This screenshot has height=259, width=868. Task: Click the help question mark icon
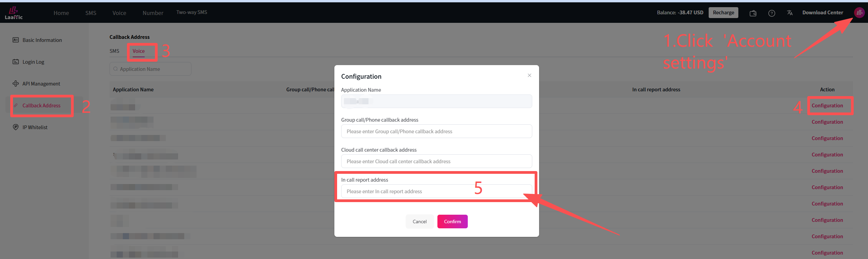click(771, 13)
